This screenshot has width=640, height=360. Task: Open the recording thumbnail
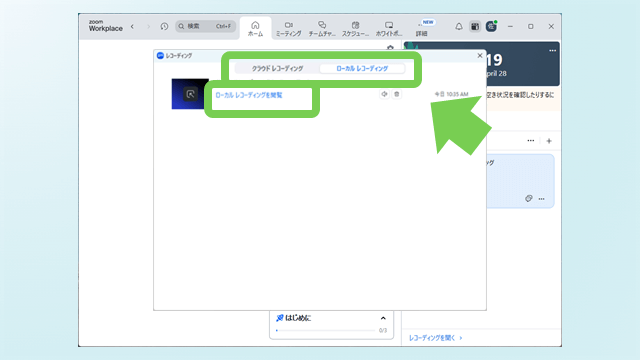tap(190, 94)
